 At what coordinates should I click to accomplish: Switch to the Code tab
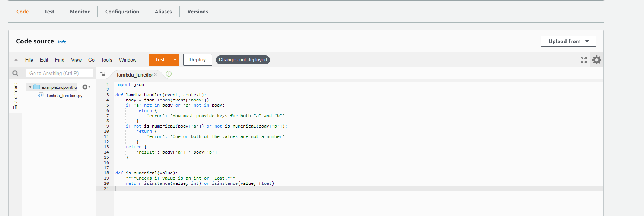[x=22, y=12]
